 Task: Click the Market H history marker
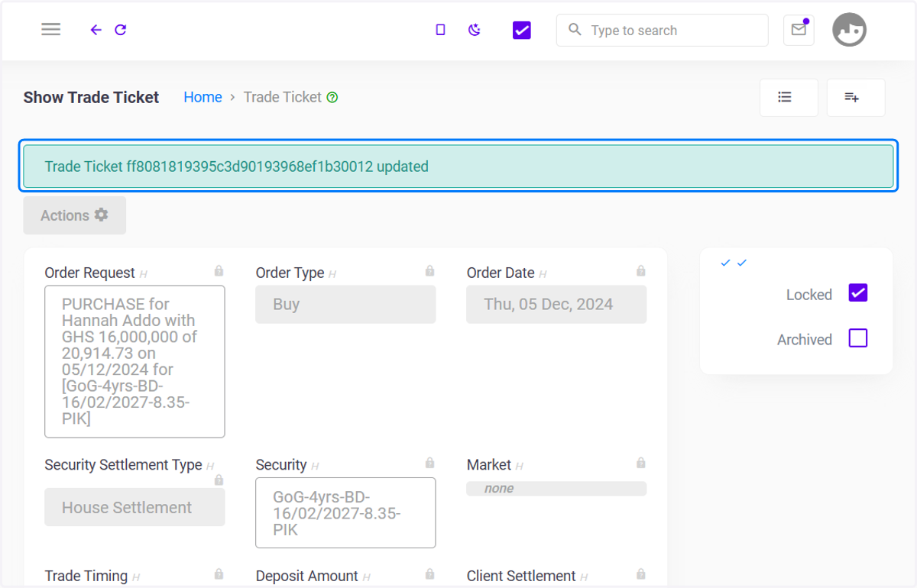[520, 466]
